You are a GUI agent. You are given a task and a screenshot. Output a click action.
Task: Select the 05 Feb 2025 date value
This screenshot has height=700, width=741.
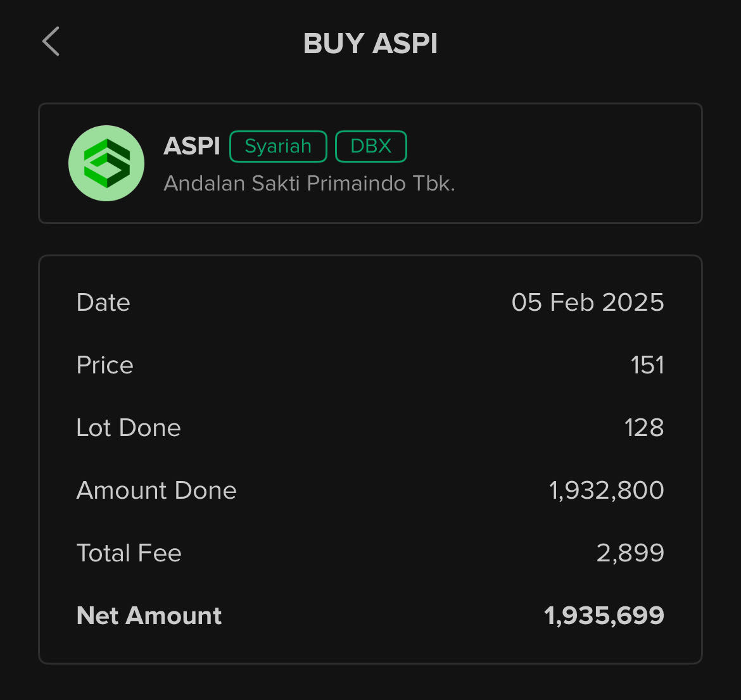[587, 303]
